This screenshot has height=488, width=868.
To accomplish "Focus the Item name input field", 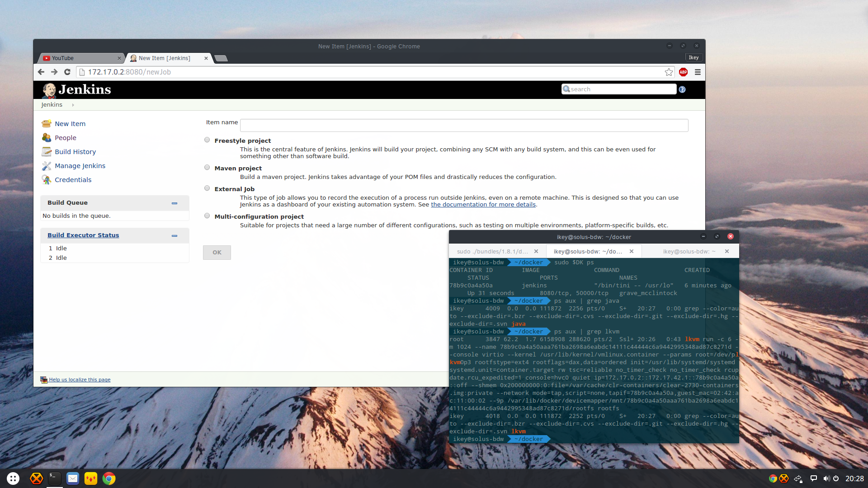I will click(x=464, y=125).
